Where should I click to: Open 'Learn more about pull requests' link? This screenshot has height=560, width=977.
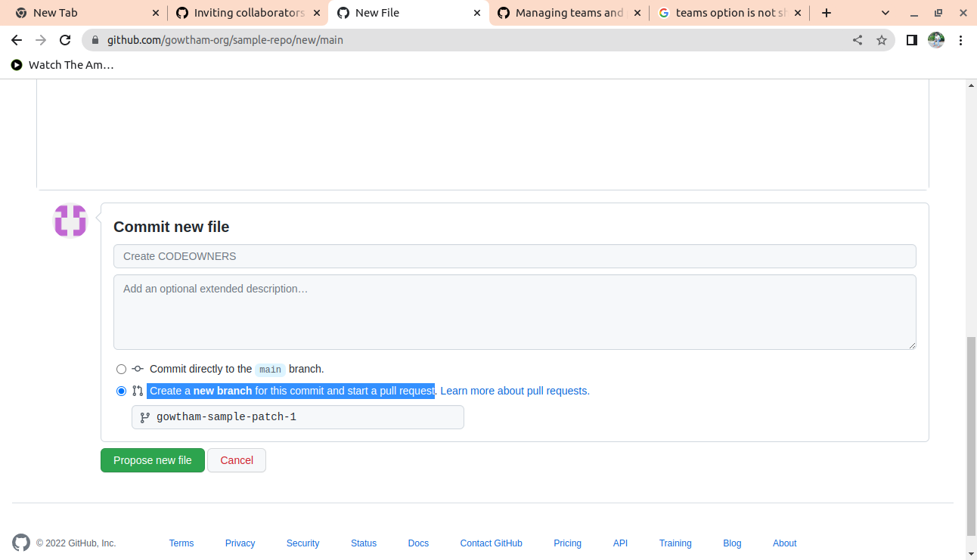point(515,391)
